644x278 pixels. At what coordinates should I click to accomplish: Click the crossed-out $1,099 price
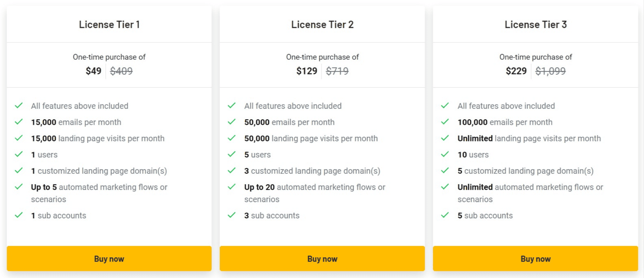tap(550, 71)
